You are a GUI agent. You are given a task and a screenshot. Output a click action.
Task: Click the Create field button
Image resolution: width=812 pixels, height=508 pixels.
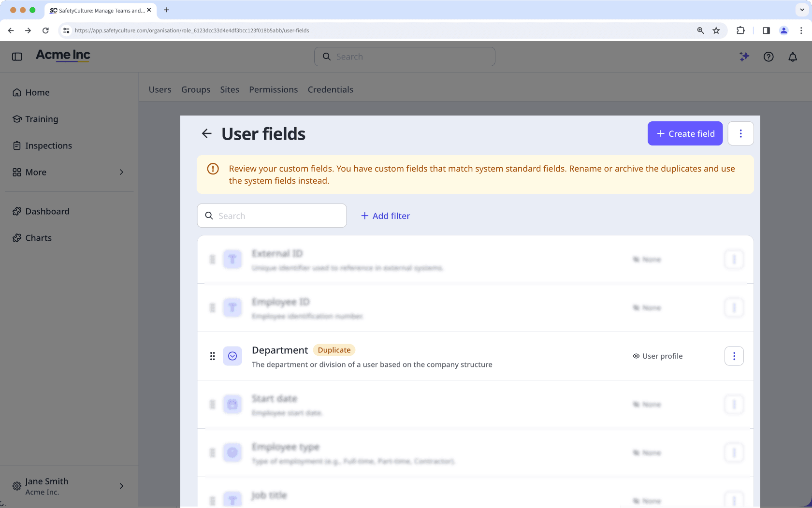(685, 133)
